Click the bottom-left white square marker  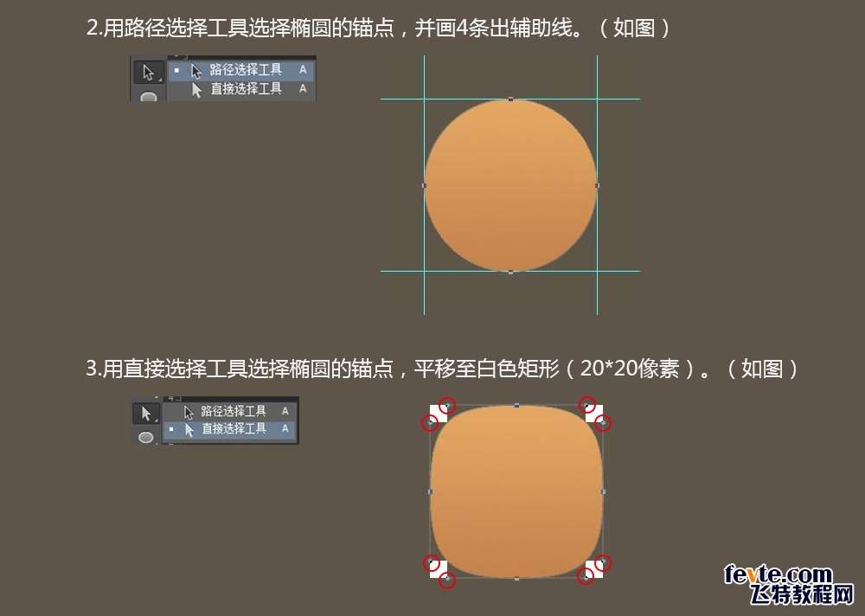(439, 569)
